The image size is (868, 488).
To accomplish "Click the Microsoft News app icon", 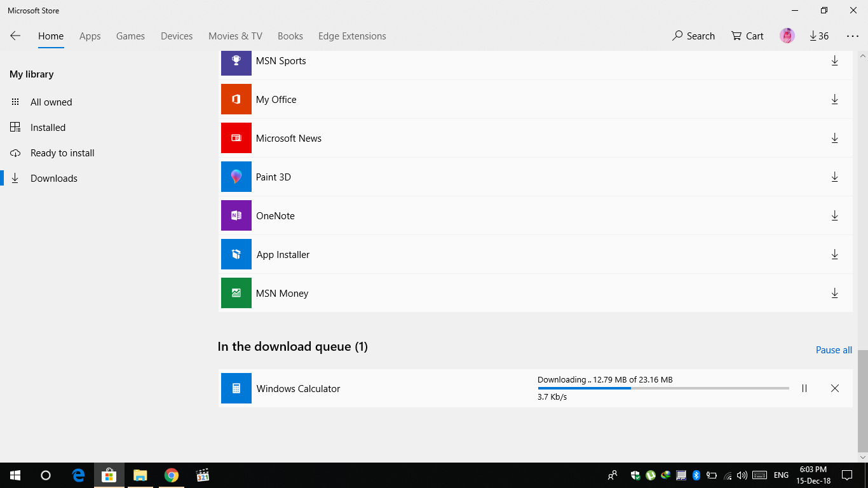I will [236, 138].
